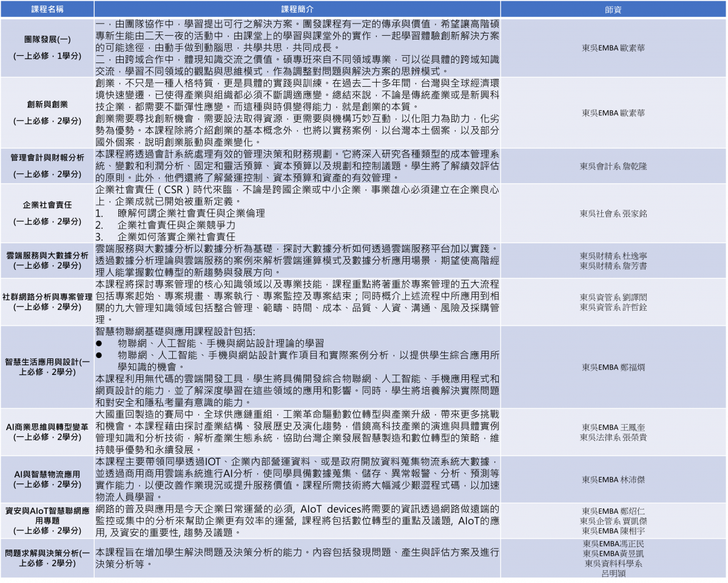Select the course name 資安與AIoT智慧聯網應用專題

click(47, 515)
